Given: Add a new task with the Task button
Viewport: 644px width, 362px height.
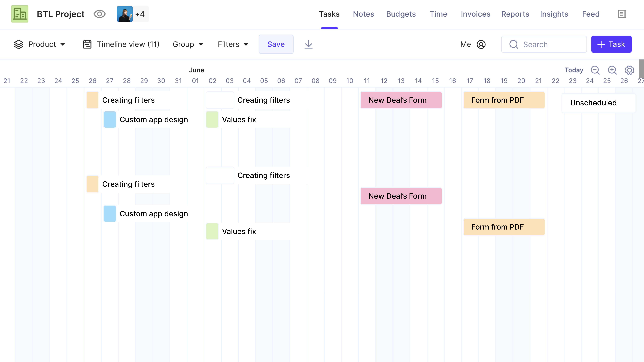Looking at the screenshot, I should point(611,44).
